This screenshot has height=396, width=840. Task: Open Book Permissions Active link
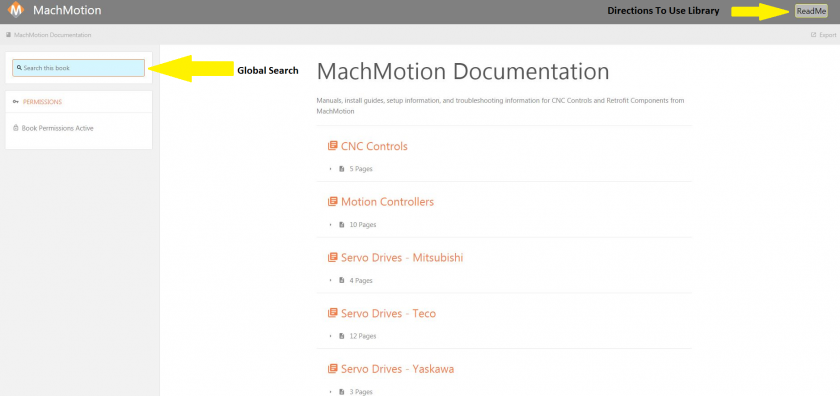point(58,129)
